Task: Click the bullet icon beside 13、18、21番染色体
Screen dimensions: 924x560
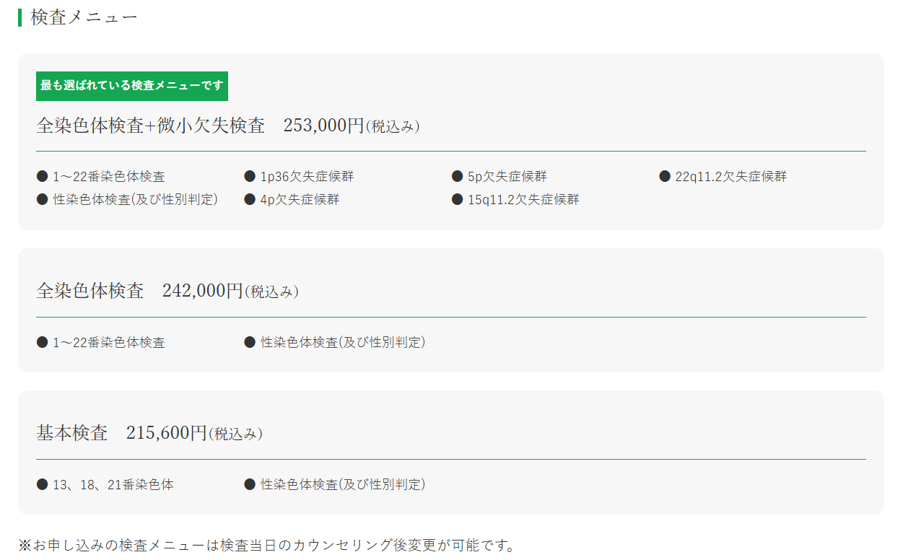Action: [42, 484]
